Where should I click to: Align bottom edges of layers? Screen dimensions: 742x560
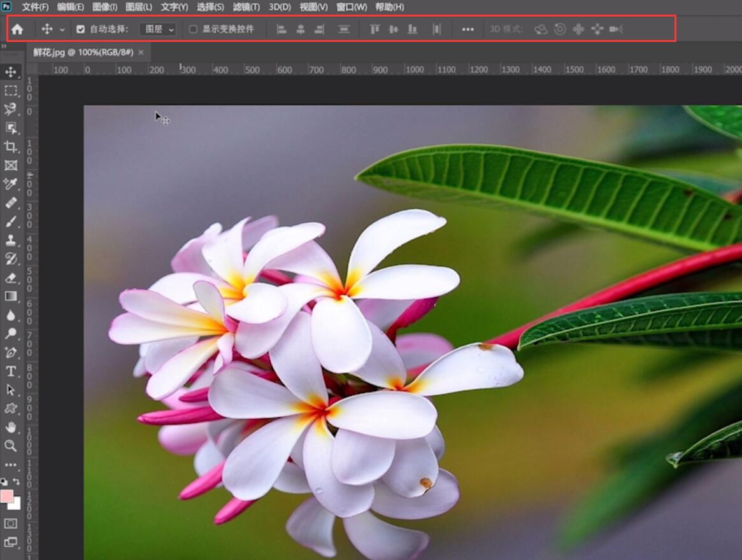click(413, 29)
